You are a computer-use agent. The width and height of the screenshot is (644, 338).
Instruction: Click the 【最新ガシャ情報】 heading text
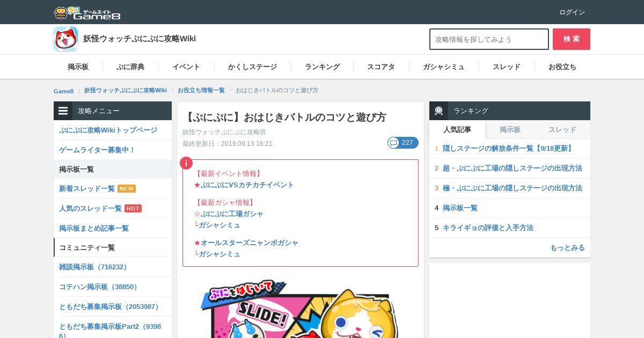click(225, 203)
